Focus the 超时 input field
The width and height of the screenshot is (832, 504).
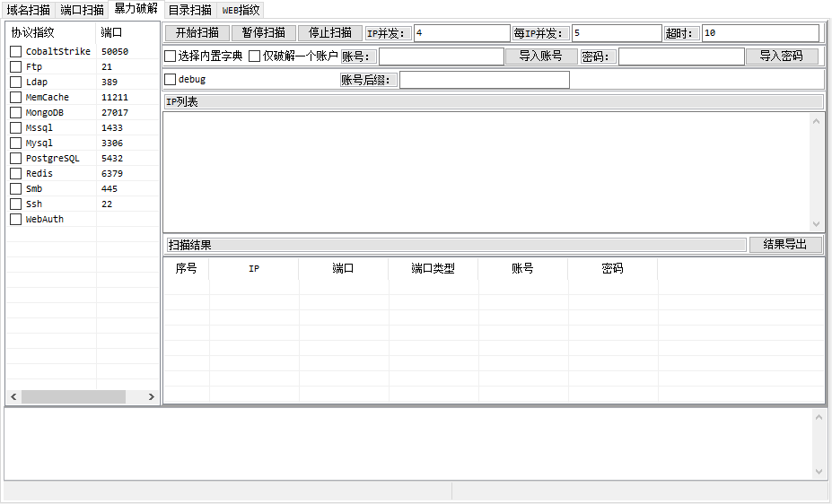click(760, 33)
